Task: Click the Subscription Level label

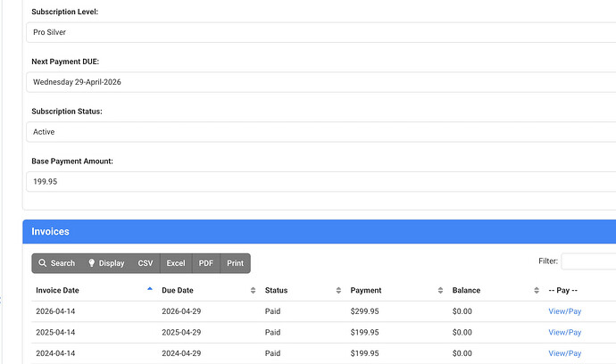Action: [65, 12]
